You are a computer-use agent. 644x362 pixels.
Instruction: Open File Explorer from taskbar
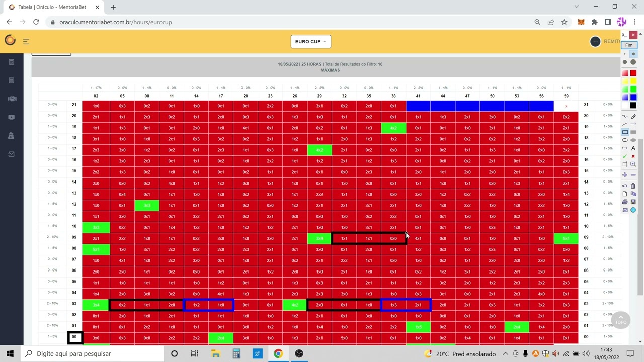215,354
